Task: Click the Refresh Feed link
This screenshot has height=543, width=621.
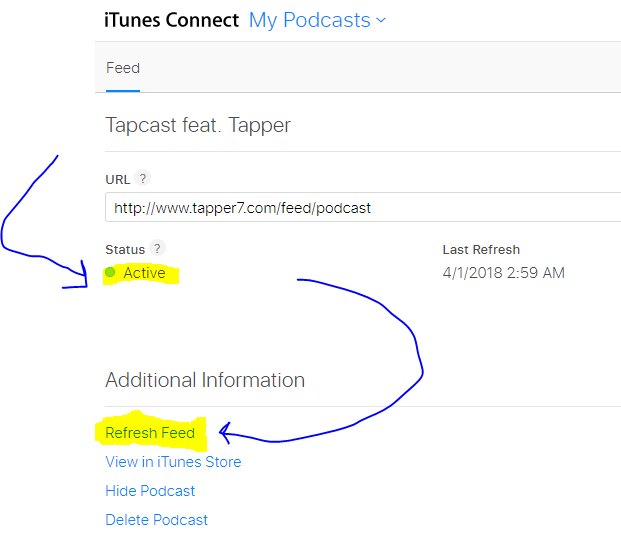Action: tap(150, 433)
